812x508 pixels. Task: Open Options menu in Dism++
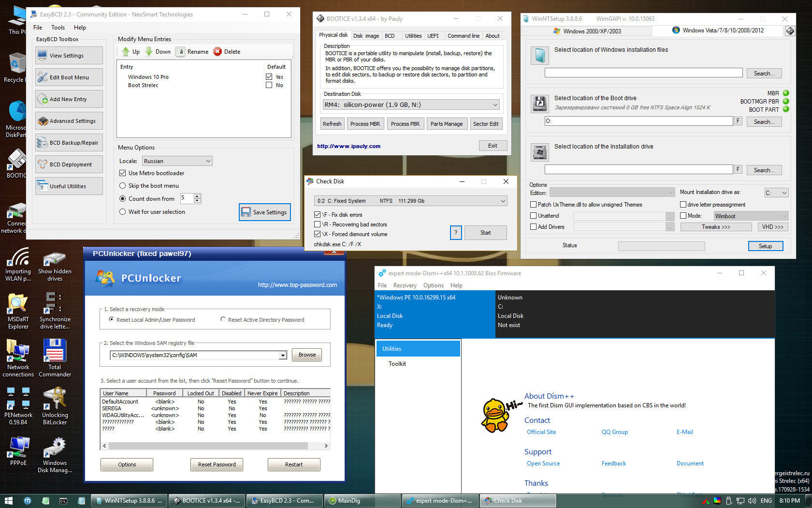(434, 285)
